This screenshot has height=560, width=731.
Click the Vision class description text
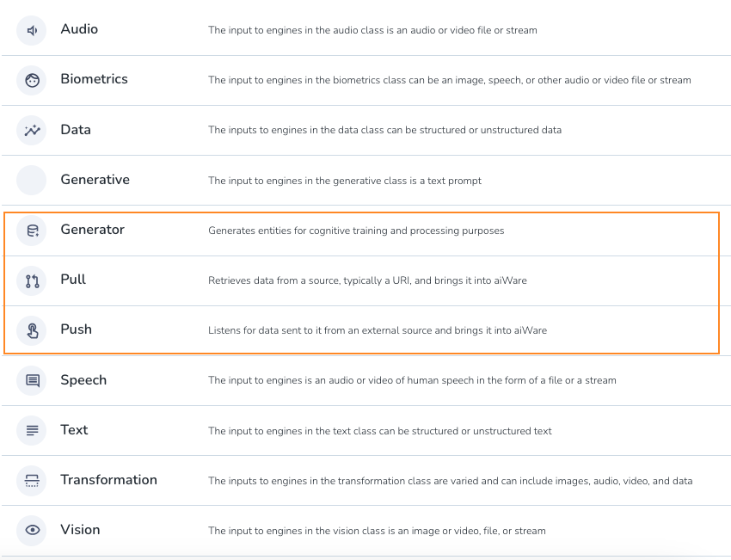(377, 531)
